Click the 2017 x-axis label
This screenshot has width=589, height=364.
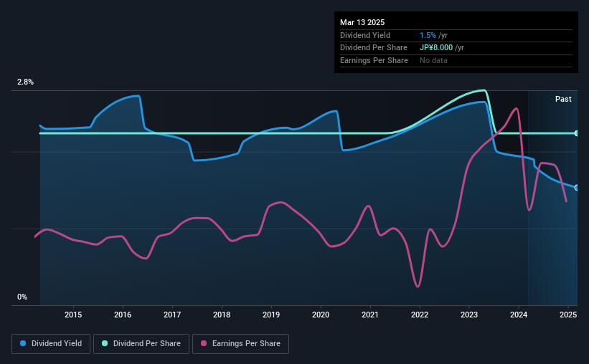click(172, 315)
